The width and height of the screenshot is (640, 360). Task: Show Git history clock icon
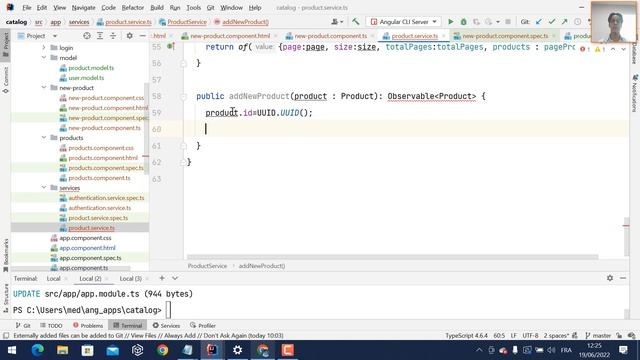coord(577,22)
